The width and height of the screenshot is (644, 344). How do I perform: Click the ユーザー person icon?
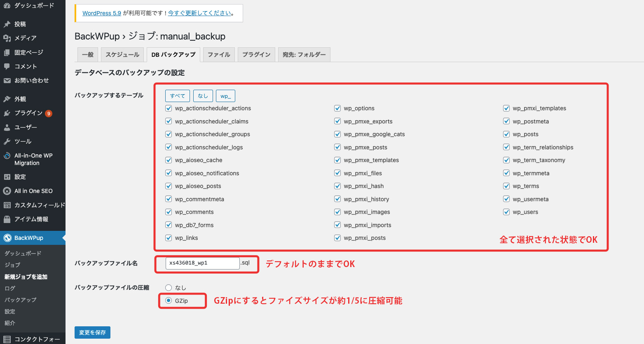[x=7, y=128]
